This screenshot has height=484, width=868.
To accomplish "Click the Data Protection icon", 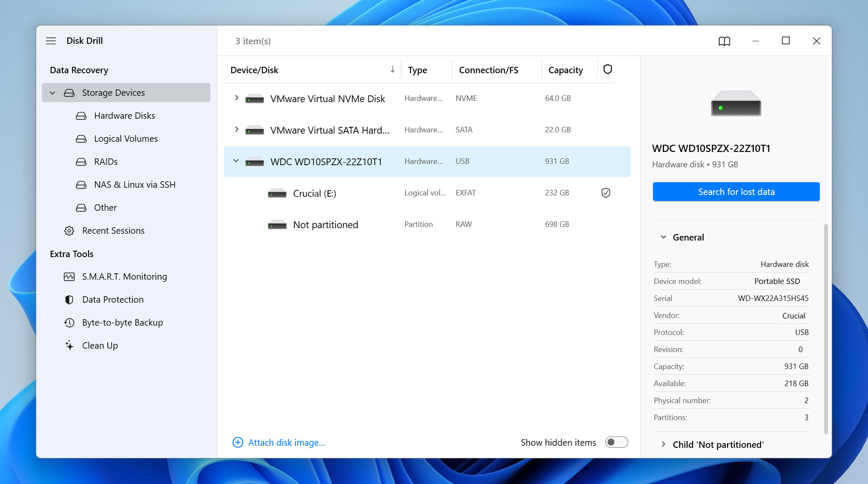I will pos(70,299).
